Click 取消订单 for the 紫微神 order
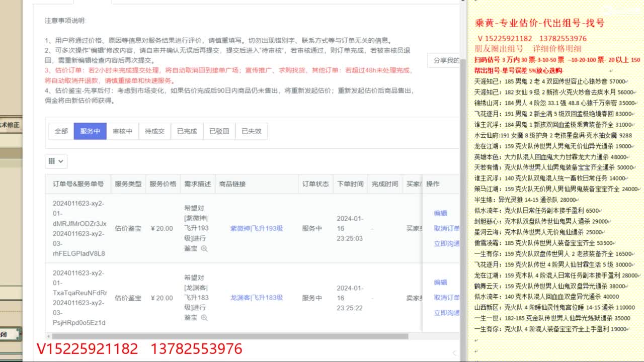Image resolution: width=644 pixels, height=362 pixels. [446, 228]
